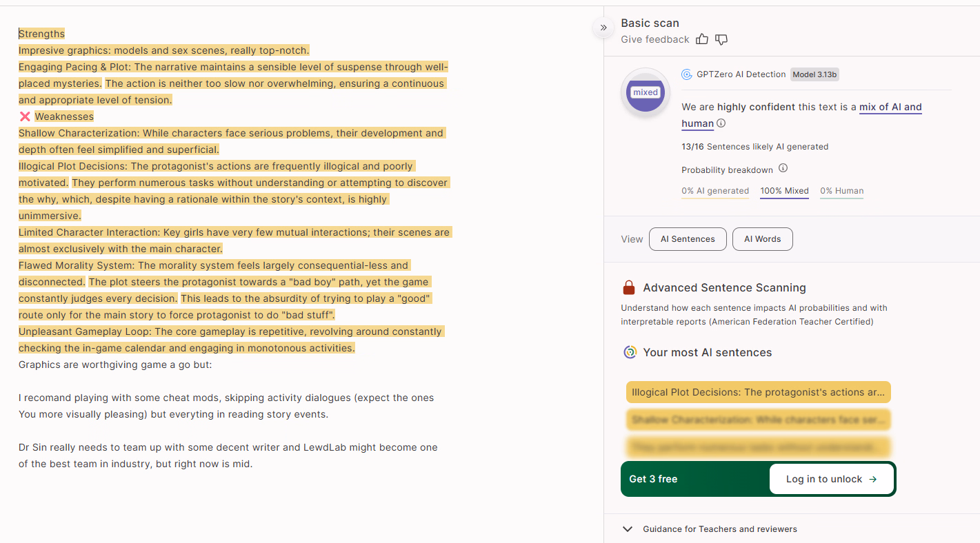Screen dimensions: 980x543
Task: Click the Probability breakdown info icon
Action: (x=783, y=168)
